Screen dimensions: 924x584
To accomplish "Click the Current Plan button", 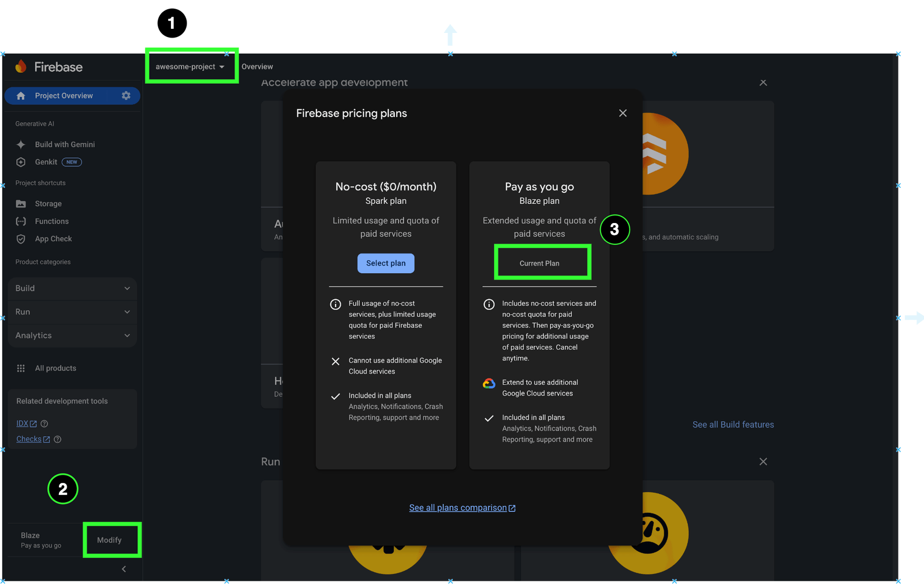I will (539, 263).
